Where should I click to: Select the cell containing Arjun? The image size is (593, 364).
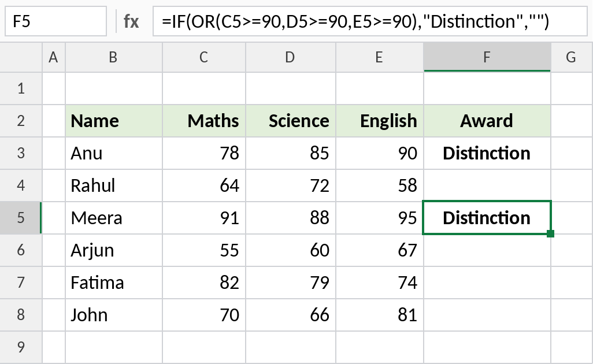tap(114, 250)
